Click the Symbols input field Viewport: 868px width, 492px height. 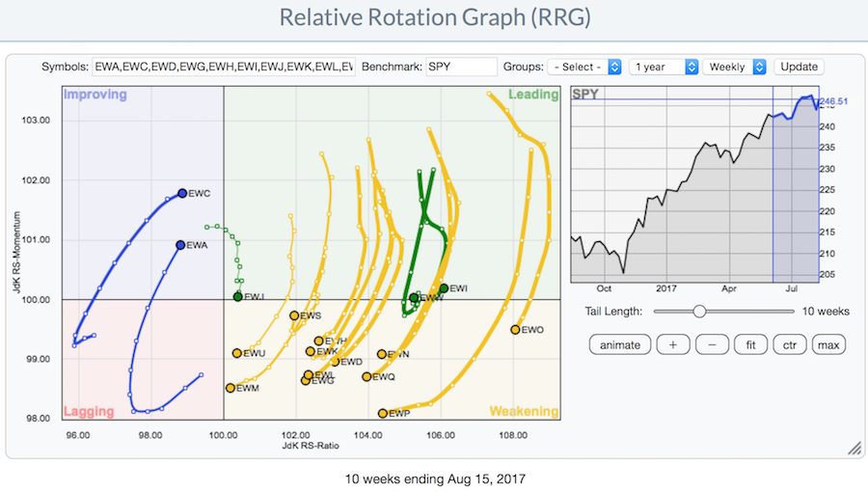pos(224,67)
